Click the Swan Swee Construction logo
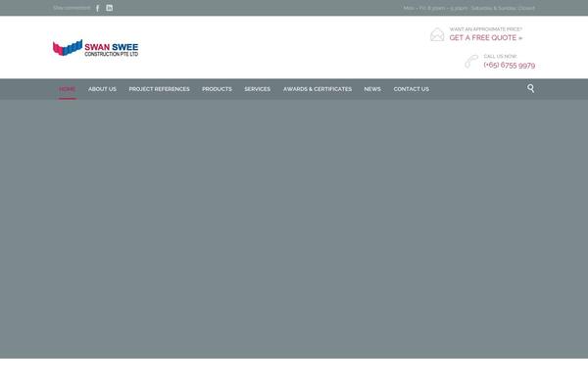Image resolution: width=588 pixels, height=392 pixels. [96, 48]
